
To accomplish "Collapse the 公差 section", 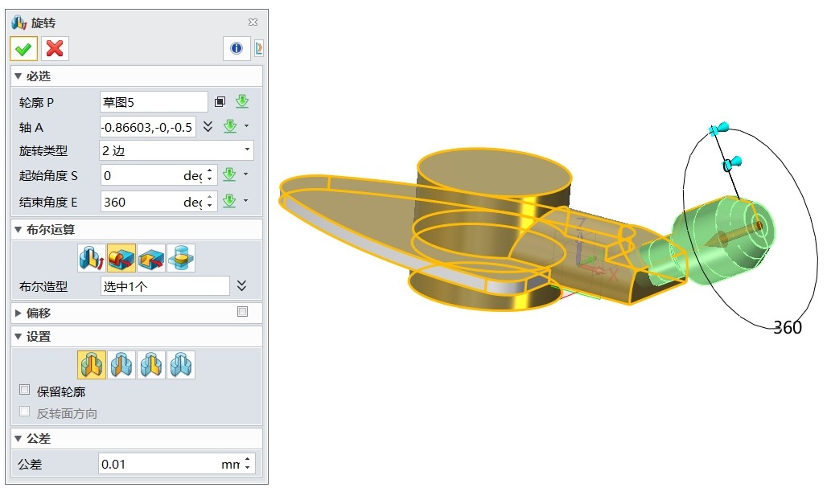I will pyautogui.click(x=19, y=439).
